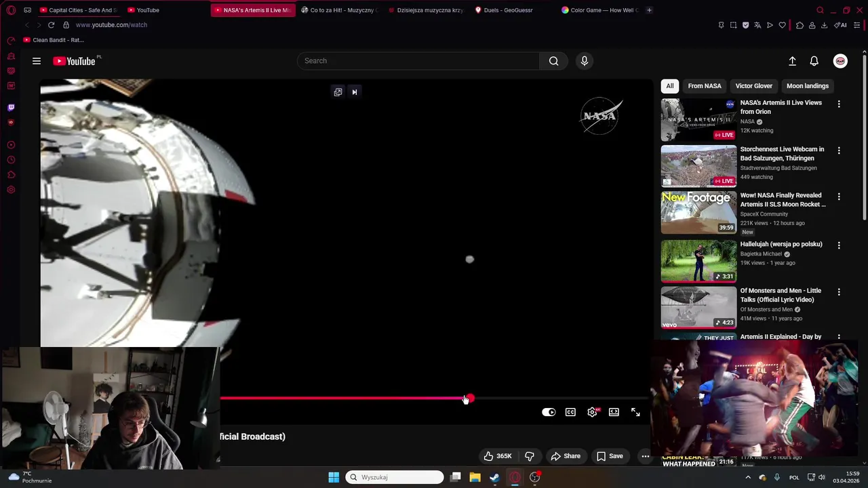Viewport: 868px width, 488px height.
Task: Pop out video with overlay icon
Action: pos(338,92)
